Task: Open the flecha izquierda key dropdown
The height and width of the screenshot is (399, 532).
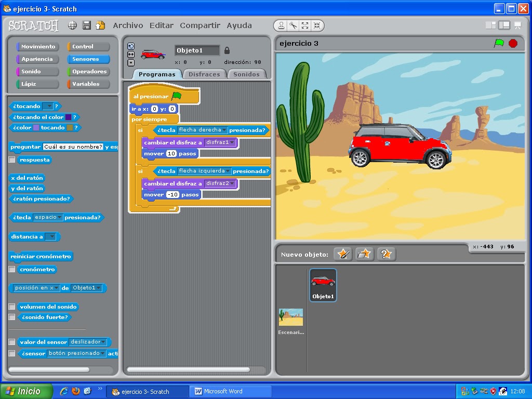Action: (x=204, y=171)
